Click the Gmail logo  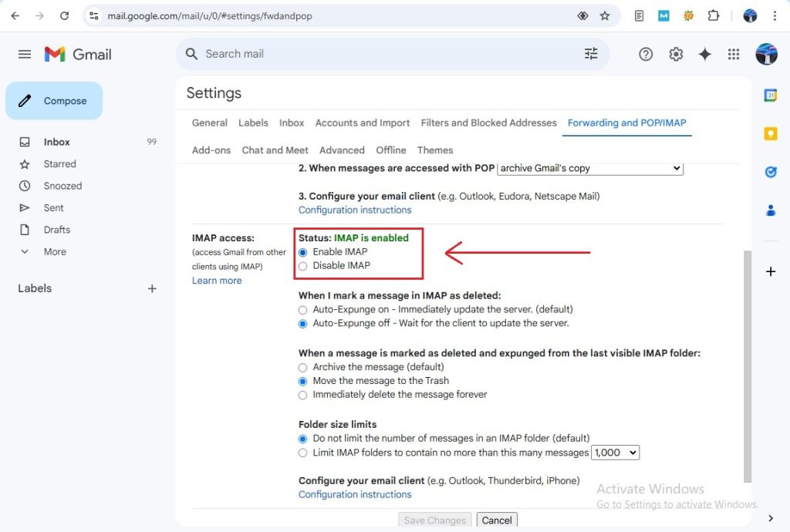coord(78,54)
